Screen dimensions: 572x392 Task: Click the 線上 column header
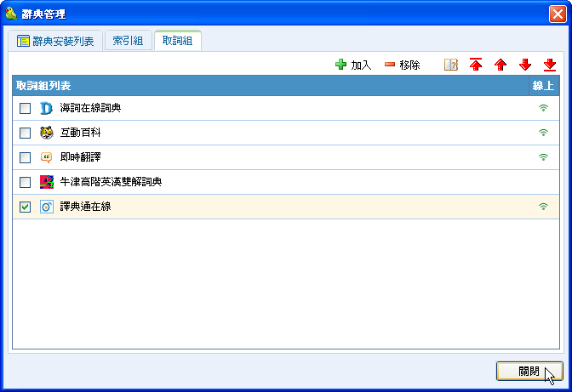coord(544,86)
